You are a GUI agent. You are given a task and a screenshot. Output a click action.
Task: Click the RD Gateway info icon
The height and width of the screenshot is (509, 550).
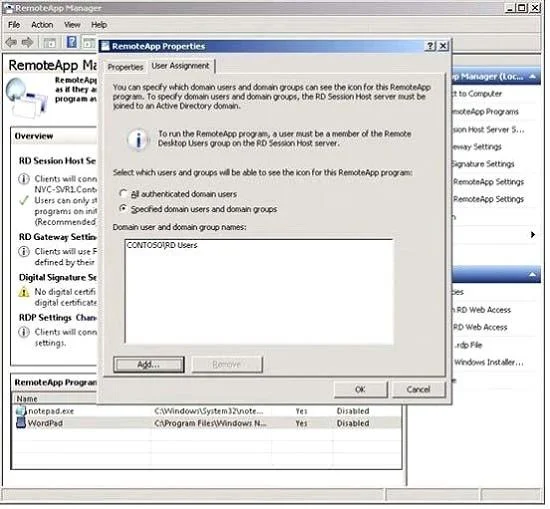(24, 252)
